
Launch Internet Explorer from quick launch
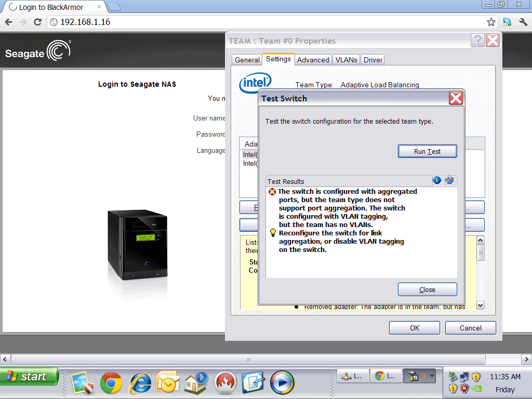[140, 383]
